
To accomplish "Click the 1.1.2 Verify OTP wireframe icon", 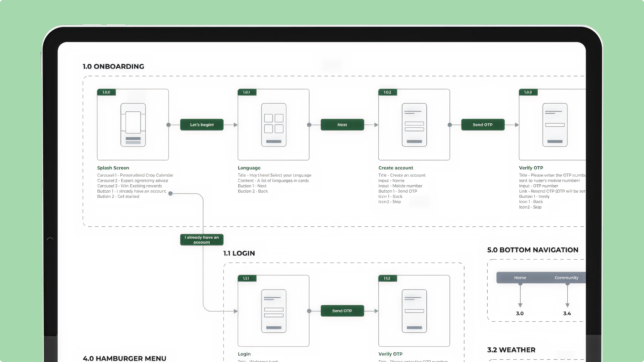I will (414, 311).
